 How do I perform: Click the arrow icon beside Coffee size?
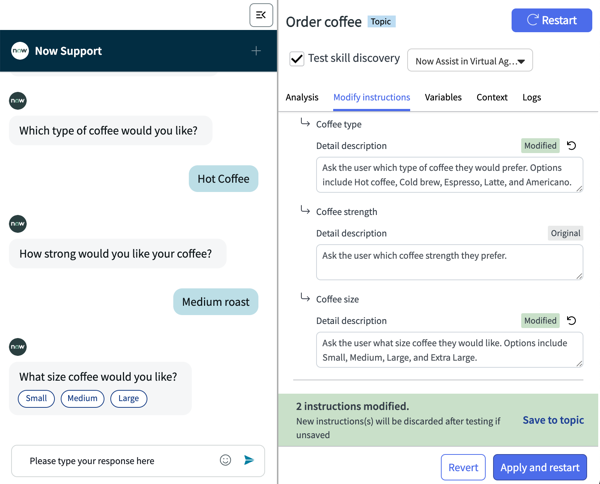[305, 297]
